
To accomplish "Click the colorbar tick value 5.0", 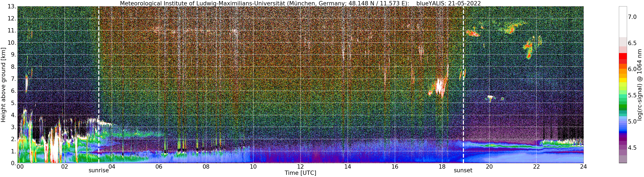I will coord(632,121).
